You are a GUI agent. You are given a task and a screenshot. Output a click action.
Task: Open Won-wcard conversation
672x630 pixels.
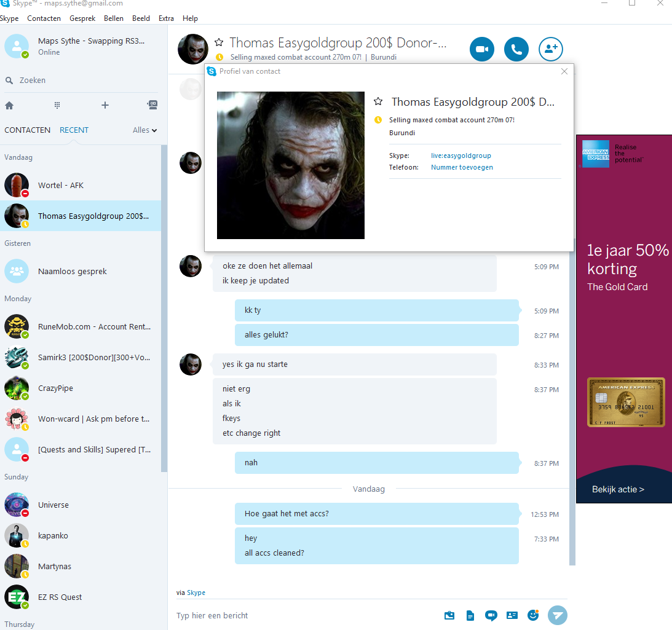pyautogui.click(x=81, y=419)
